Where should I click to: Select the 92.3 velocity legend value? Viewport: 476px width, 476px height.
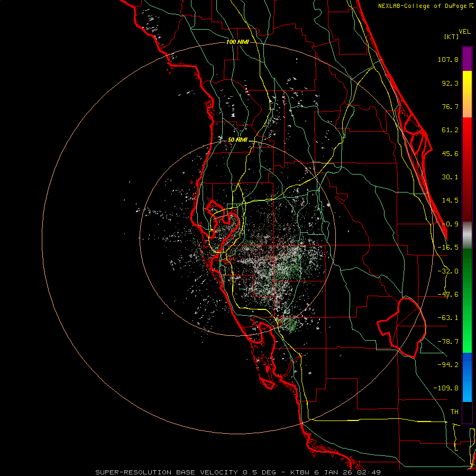[x=450, y=83]
